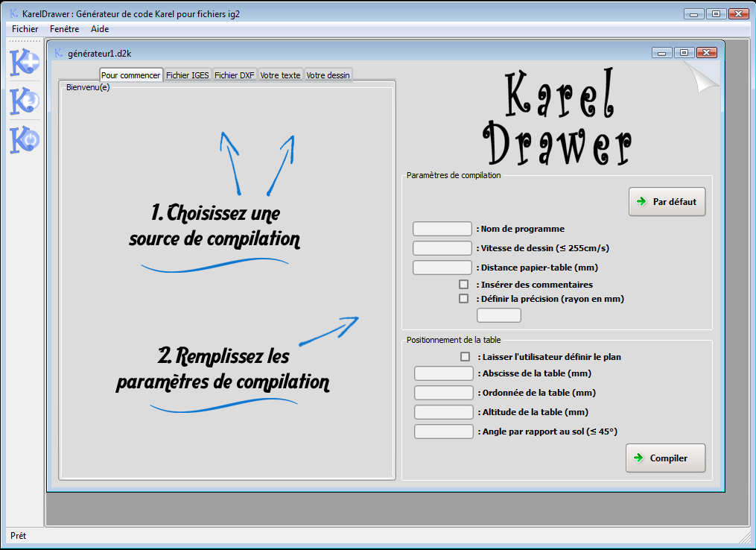Minimize the main KarelDrawer window
This screenshot has height=550, width=756.
(693, 14)
